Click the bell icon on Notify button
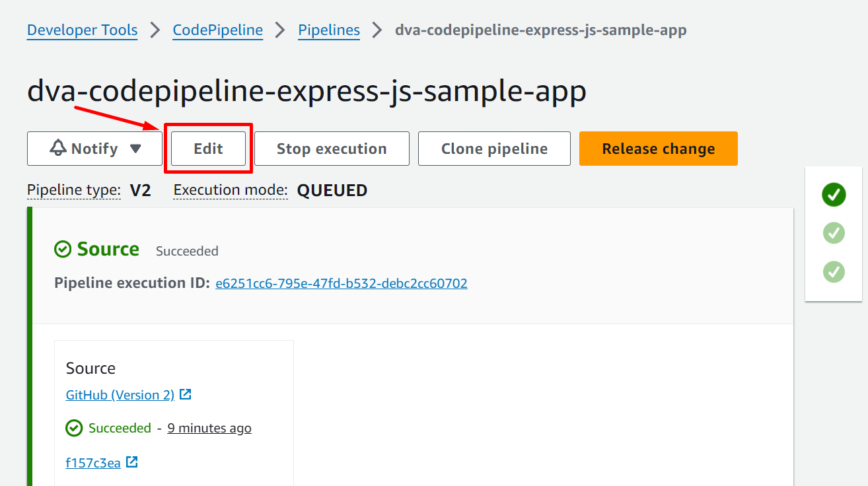Viewport: 868px width, 486px height. coord(58,148)
